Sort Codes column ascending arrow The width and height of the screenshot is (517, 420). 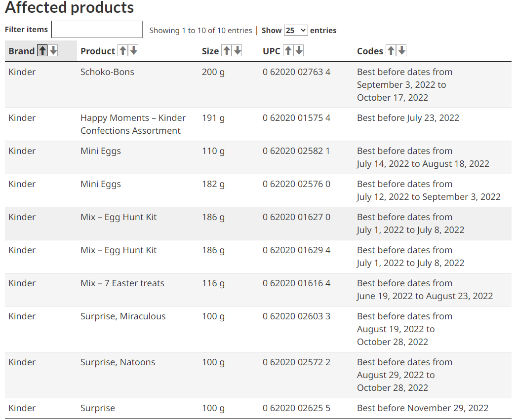(391, 51)
